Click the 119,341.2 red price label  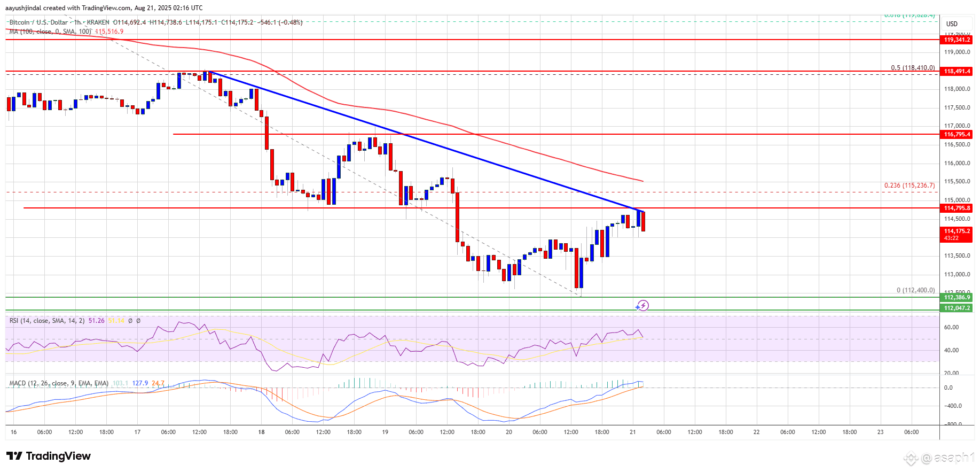(x=957, y=40)
